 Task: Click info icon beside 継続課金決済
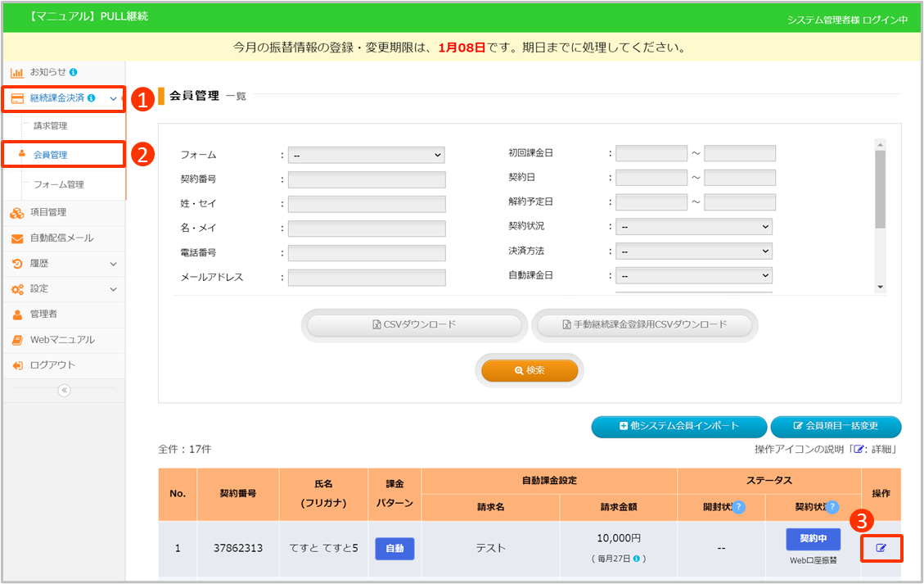coord(92,98)
